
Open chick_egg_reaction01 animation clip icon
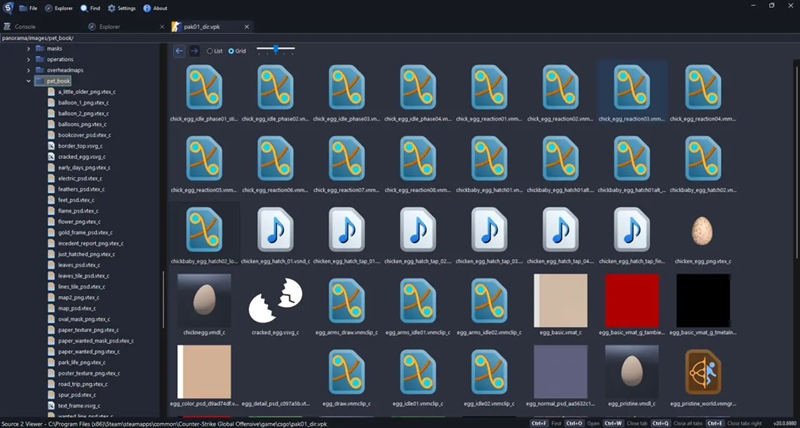point(489,87)
